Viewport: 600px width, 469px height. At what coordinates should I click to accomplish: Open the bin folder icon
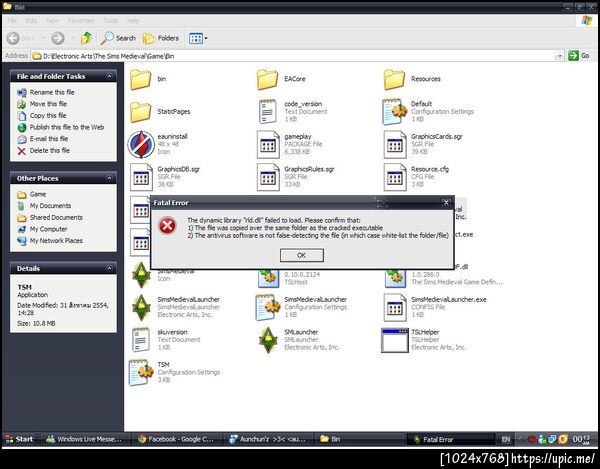[140, 79]
